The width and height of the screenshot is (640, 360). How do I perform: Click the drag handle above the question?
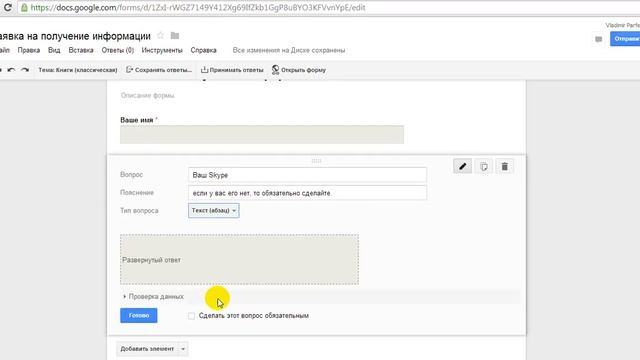click(316, 161)
